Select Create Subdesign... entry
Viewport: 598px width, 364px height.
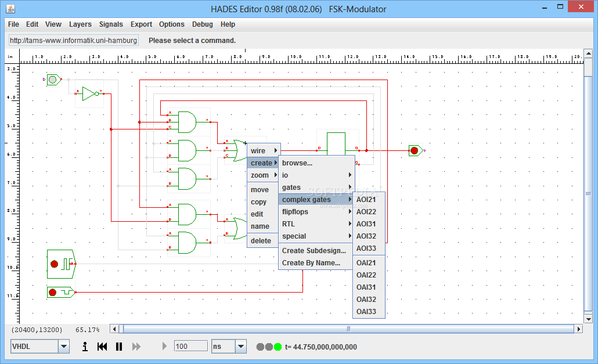tap(316, 250)
